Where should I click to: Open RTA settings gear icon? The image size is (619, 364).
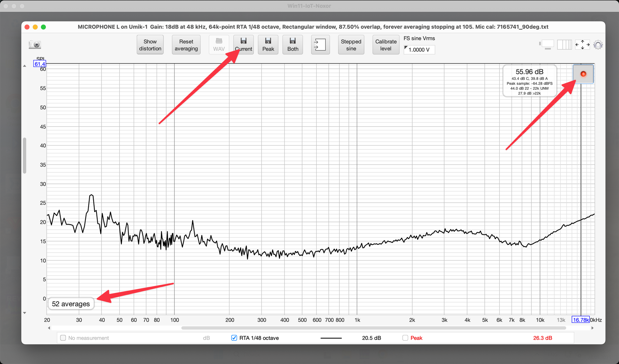pyautogui.click(x=598, y=45)
